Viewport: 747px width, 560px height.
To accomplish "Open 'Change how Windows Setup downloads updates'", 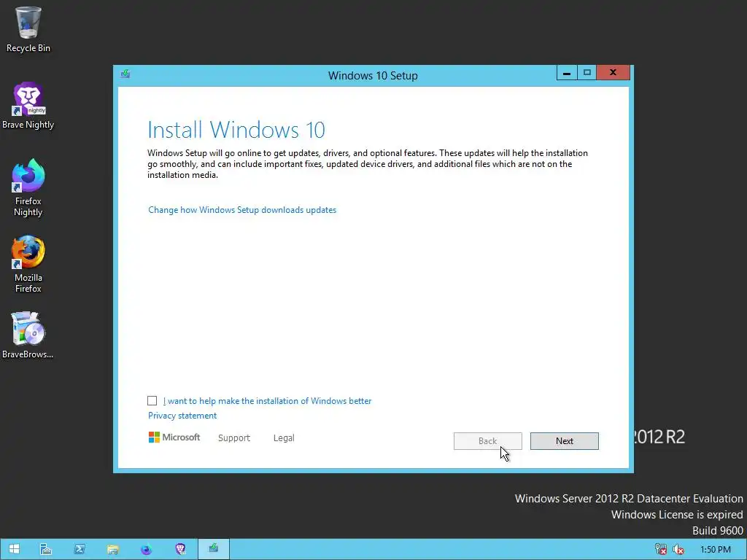I will (x=242, y=210).
